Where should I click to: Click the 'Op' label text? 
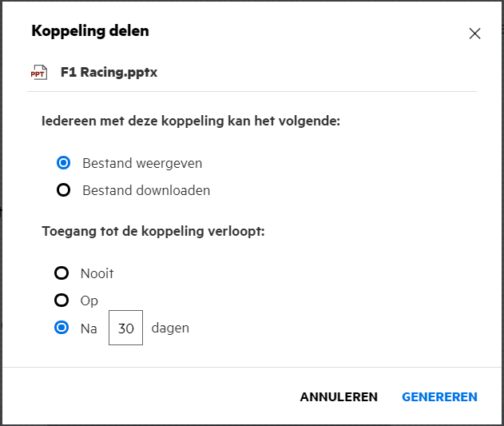(x=89, y=301)
